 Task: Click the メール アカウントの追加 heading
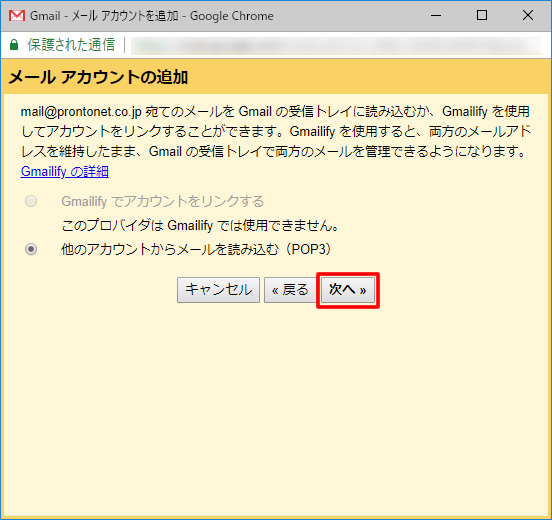coord(98,77)
